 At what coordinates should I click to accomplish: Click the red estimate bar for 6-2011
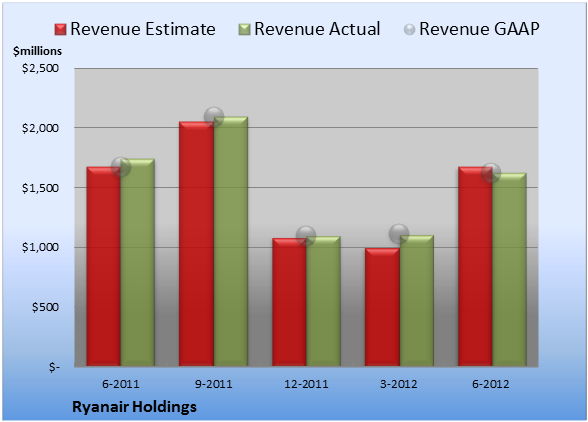pyautogui.click(x=104, y=266)
